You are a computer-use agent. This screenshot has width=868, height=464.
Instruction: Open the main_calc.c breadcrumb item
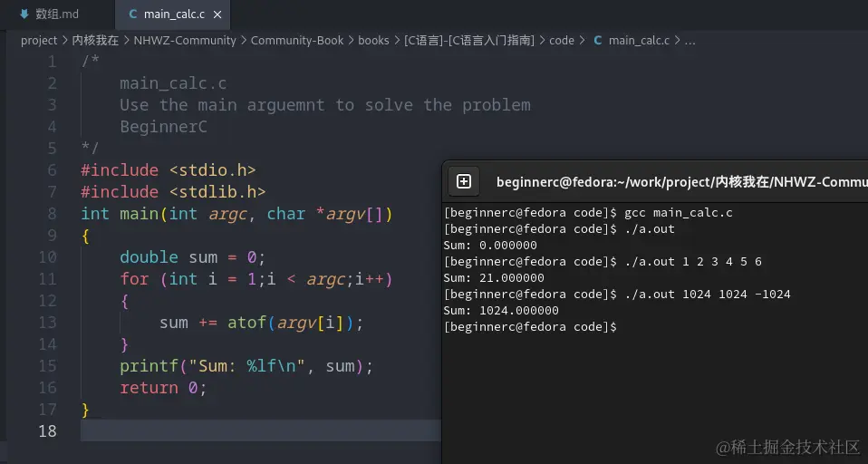639,41
